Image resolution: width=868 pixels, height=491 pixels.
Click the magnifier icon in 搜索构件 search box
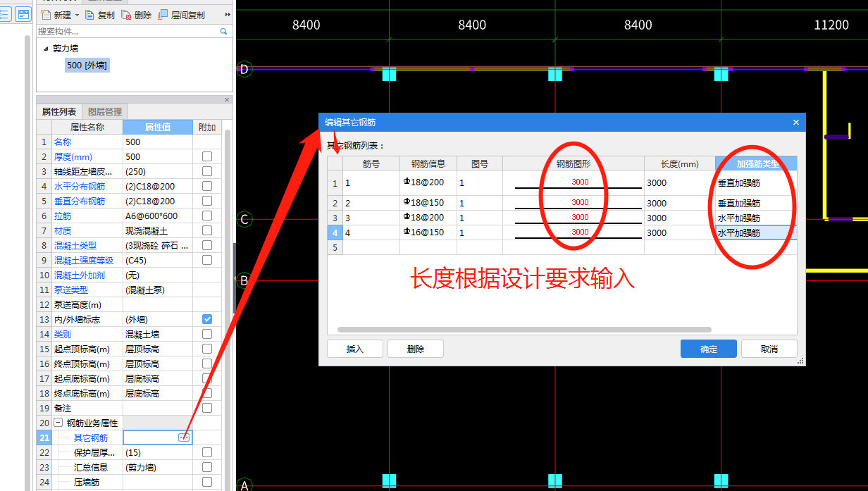click(225, 30)
